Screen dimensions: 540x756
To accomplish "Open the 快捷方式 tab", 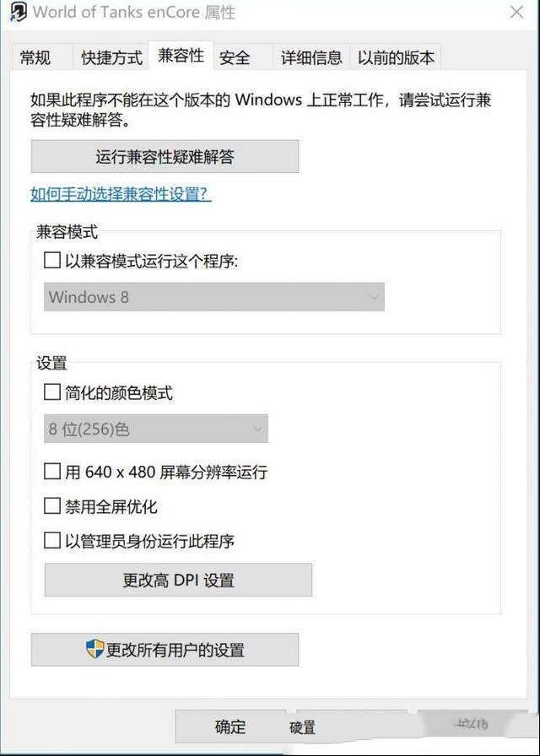I will point(112,57).
